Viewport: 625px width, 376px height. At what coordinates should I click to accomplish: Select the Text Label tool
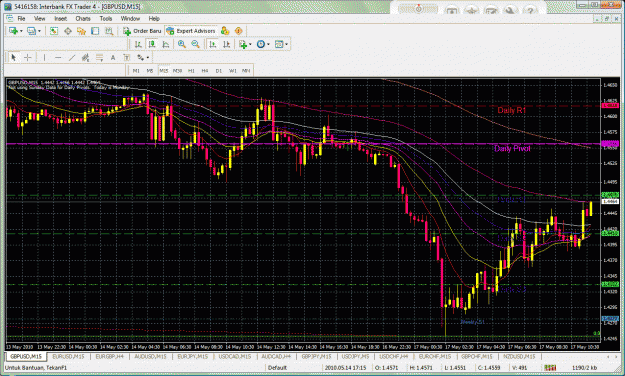[127, 57]
